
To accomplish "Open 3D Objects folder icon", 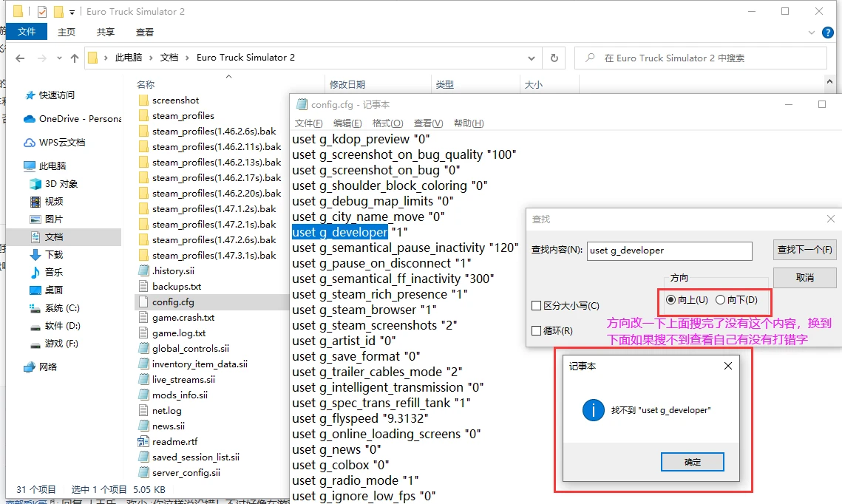I will [x=35, y=184].
